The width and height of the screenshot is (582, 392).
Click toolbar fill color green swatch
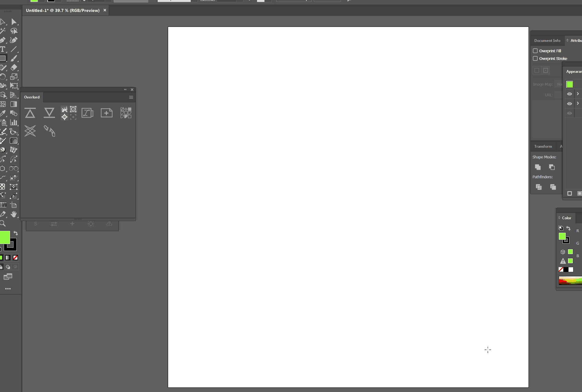click(x=5, y=237)
